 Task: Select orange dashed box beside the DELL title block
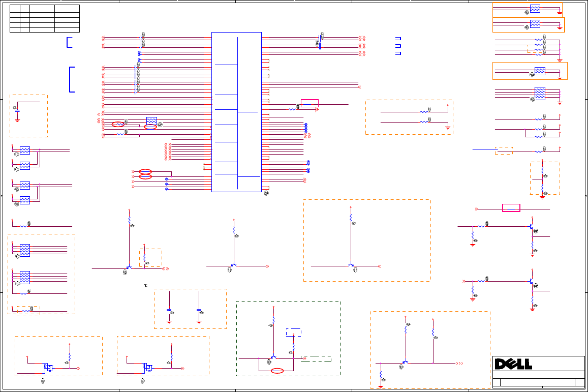coord(430,350)
